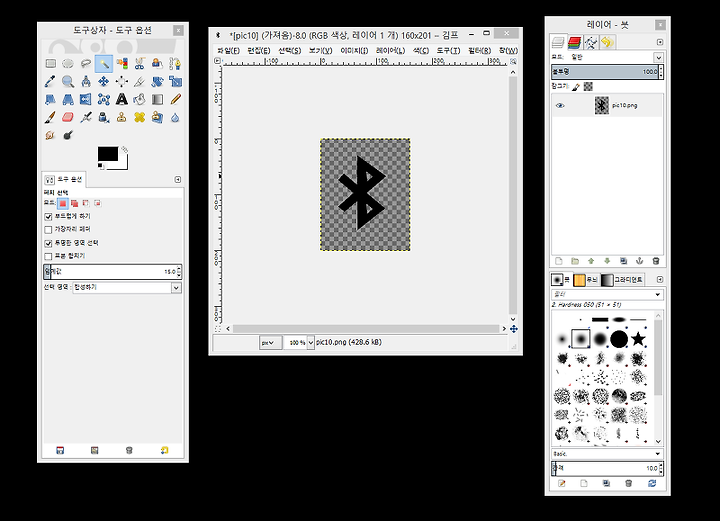
Task: Select the Move tool
Action: click(x=104, y=81)
